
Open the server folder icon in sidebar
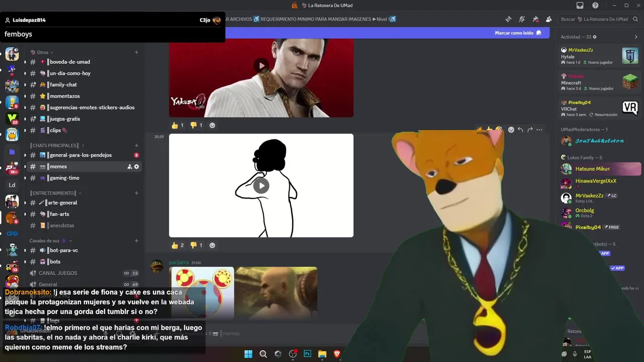click(x=12, y=152)
